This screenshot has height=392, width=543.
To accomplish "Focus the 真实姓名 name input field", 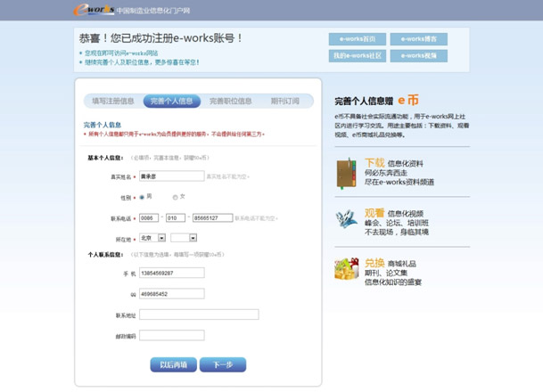I will pyautogui.click(x=172, y=176).
